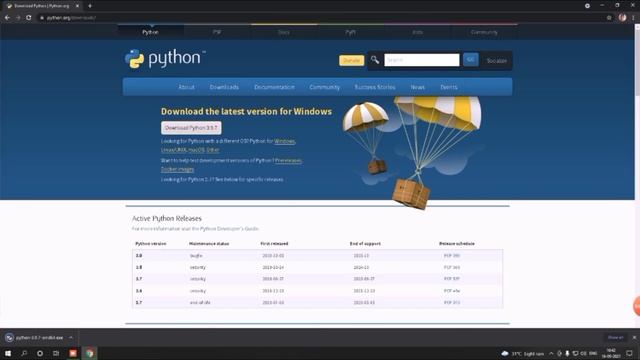640x360 pixels.
Task: Open Windows taskbar search
Action: 24,353
